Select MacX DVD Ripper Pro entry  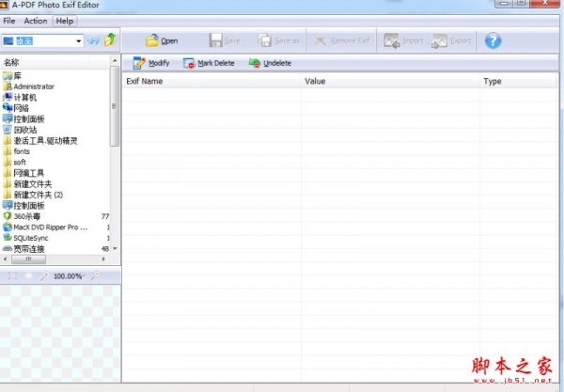51,227
